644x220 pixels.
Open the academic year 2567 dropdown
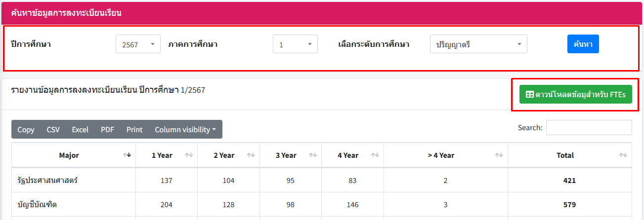click(138, 44)
